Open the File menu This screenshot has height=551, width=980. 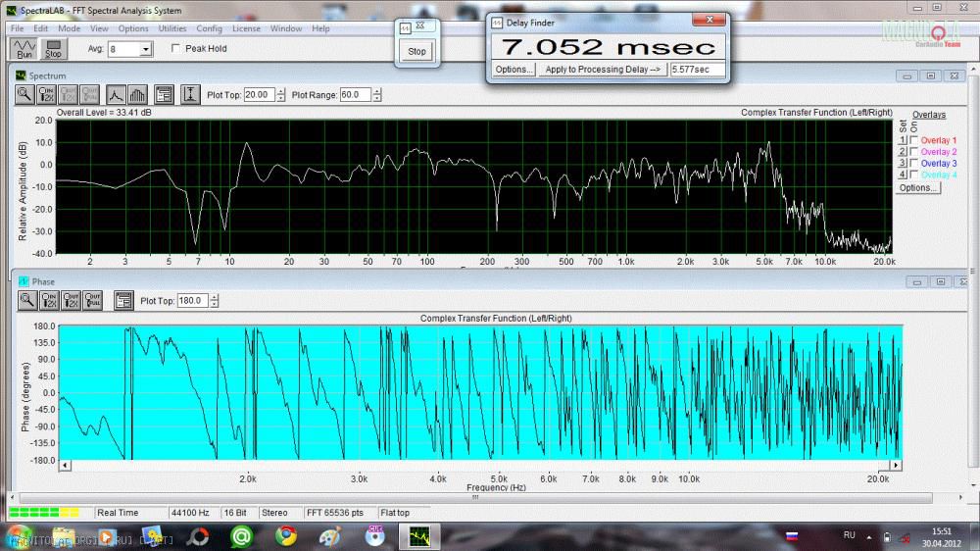[x=17, y=28]
